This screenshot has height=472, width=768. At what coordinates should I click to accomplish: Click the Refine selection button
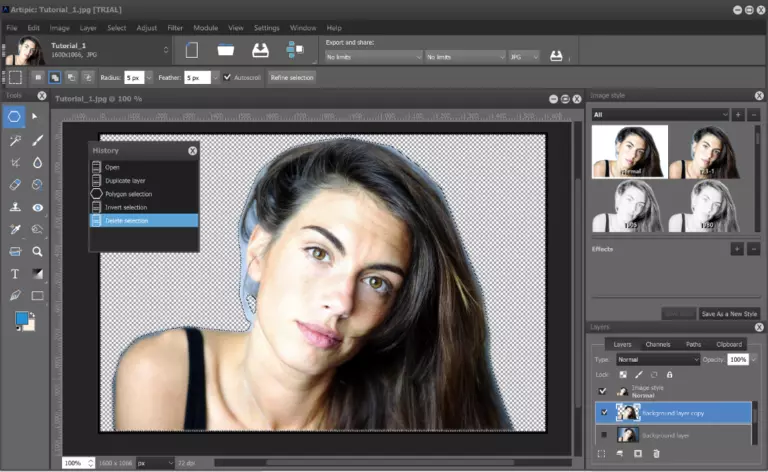click(x=291, y=77)
